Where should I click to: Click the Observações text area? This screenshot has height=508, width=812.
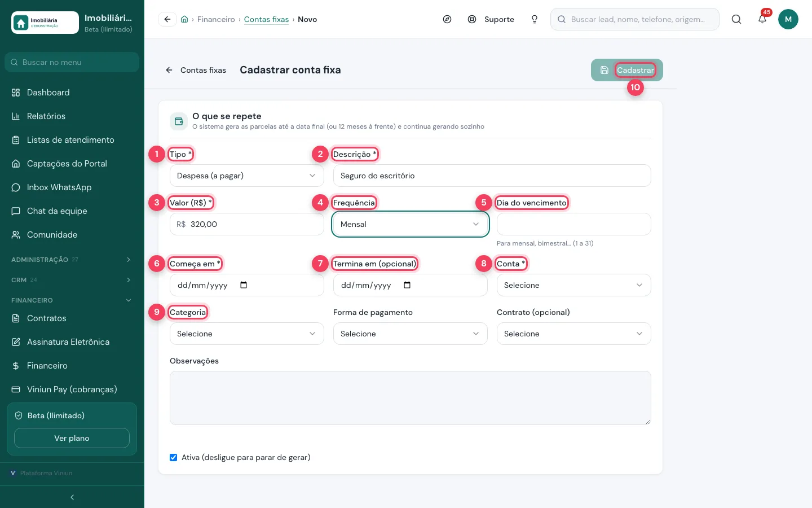pyautogui.click(x=411, y=398)
